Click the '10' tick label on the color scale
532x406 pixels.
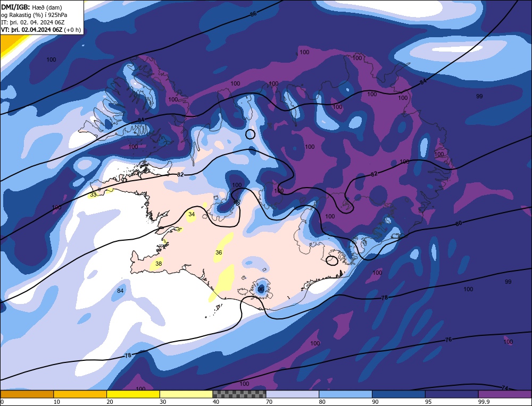[x=57, y=402]
